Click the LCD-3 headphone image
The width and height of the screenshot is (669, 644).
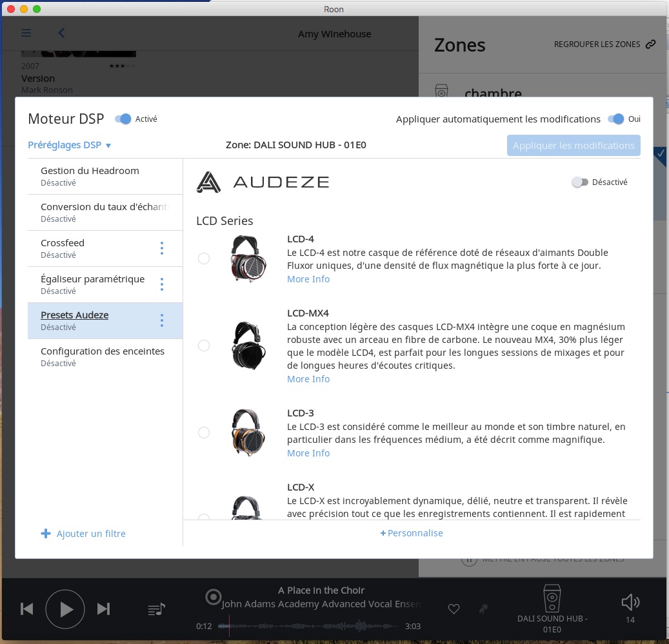(x=248, y=433)
